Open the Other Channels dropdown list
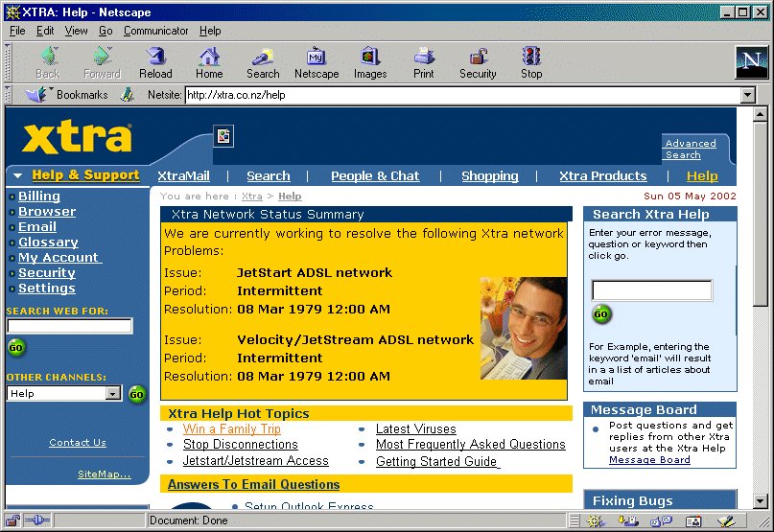Viewport: 774px width, 532px height. pyautogui.click(x=113, y=394)
